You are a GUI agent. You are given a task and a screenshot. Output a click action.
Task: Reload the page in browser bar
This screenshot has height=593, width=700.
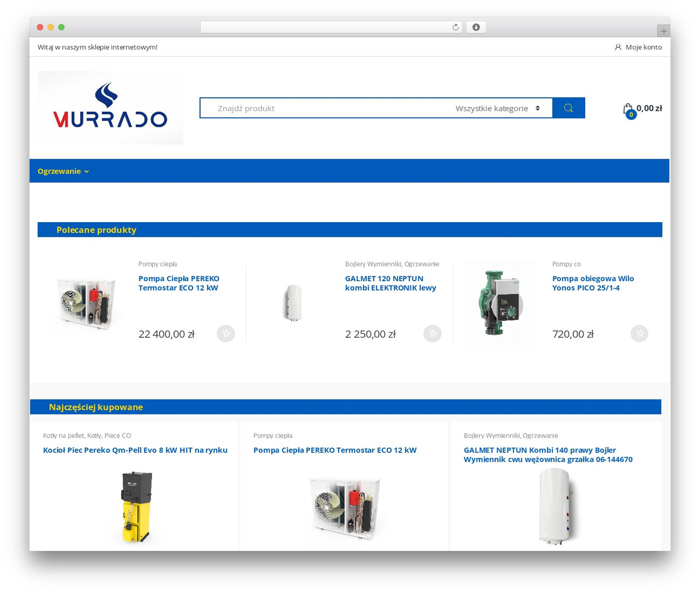456,27
